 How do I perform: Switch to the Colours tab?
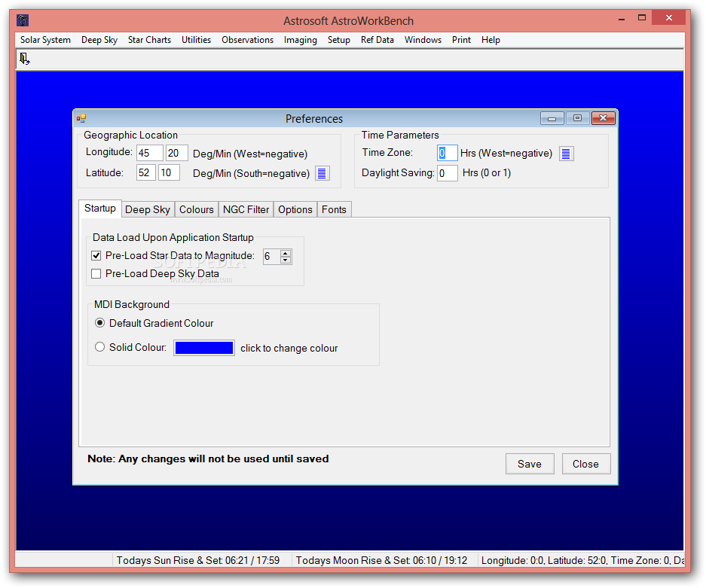tap(197, 209)
